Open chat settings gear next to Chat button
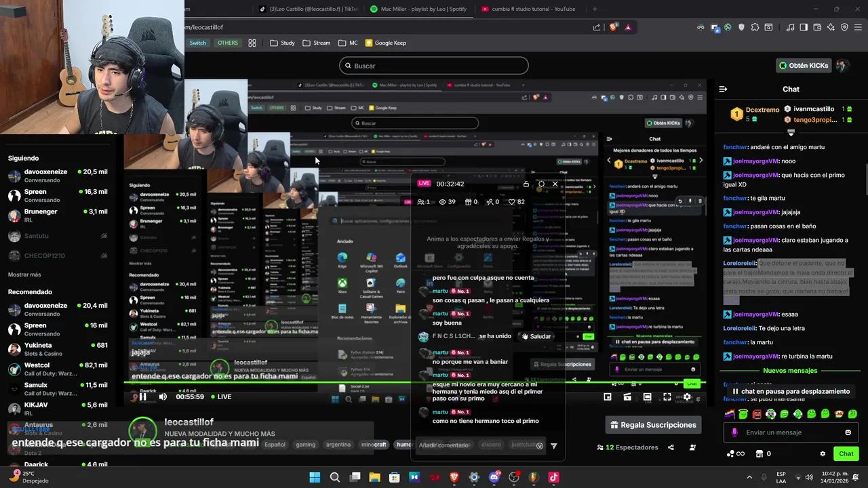The width and height of the screenshot is (868, 488). coord(823,453)
